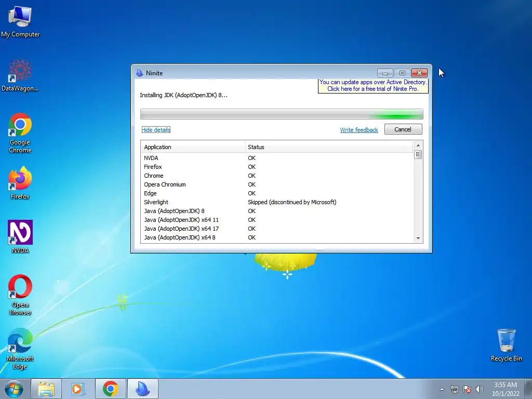The width and height of the screenshot is (532, 399).
Task: Open the Write feedback link
Action: point(359,130)
